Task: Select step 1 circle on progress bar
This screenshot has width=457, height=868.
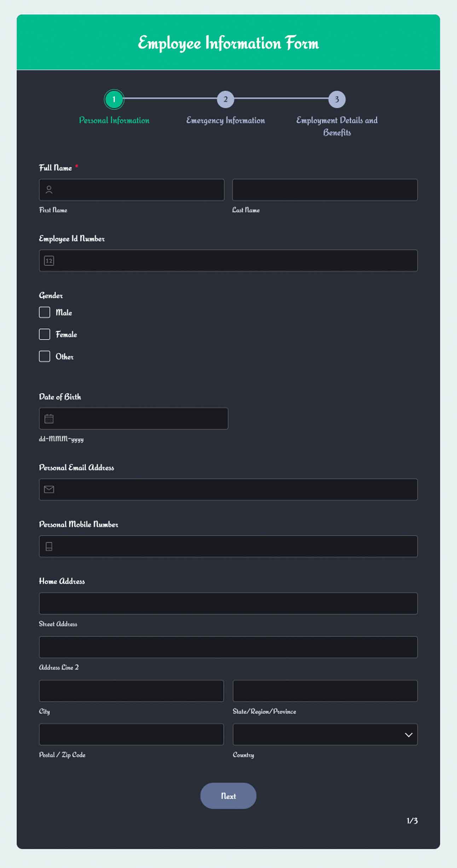Action: click(114, 99)
